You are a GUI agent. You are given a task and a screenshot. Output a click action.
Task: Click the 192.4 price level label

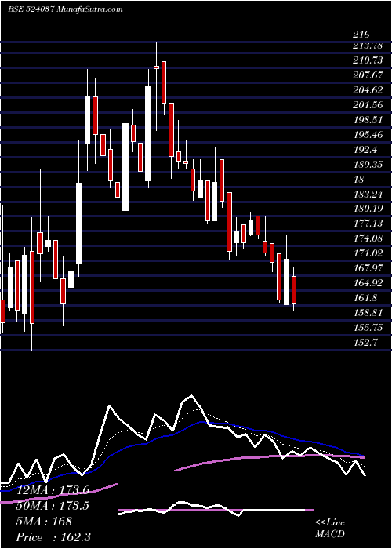point(365,150)
